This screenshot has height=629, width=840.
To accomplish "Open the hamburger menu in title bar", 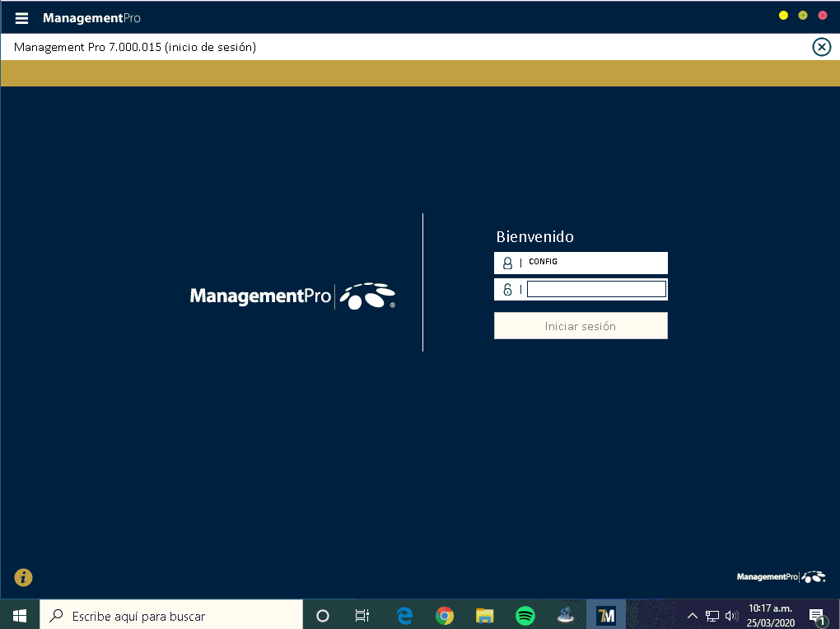I will [22, 18].
